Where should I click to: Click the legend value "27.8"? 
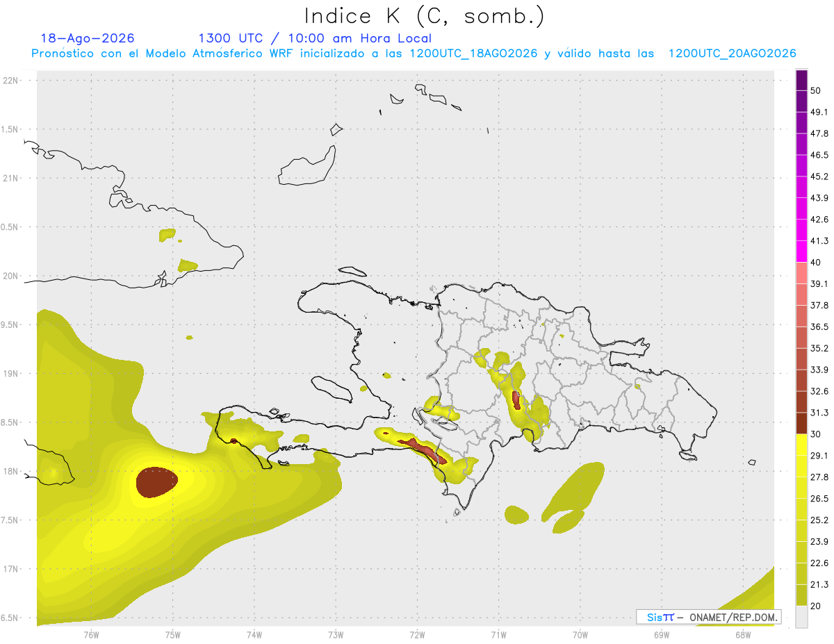819,477
